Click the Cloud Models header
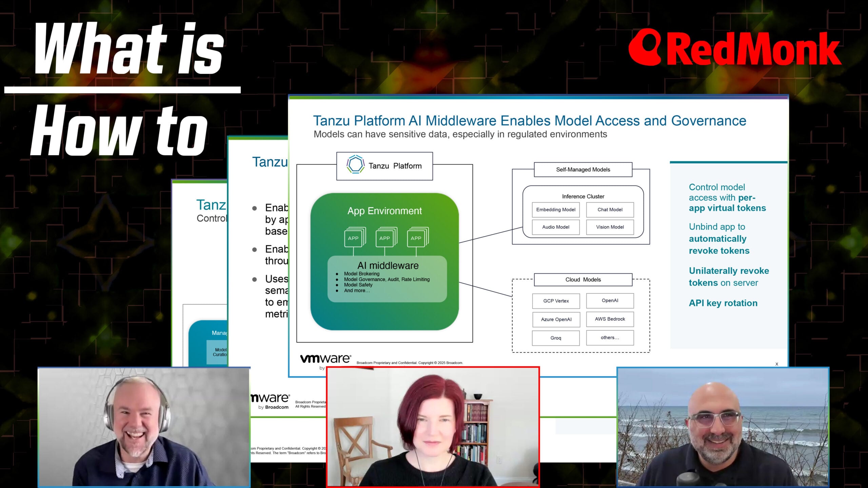Image resolution: width=868 pixels, height=488 pixels. tap(583, 280)
